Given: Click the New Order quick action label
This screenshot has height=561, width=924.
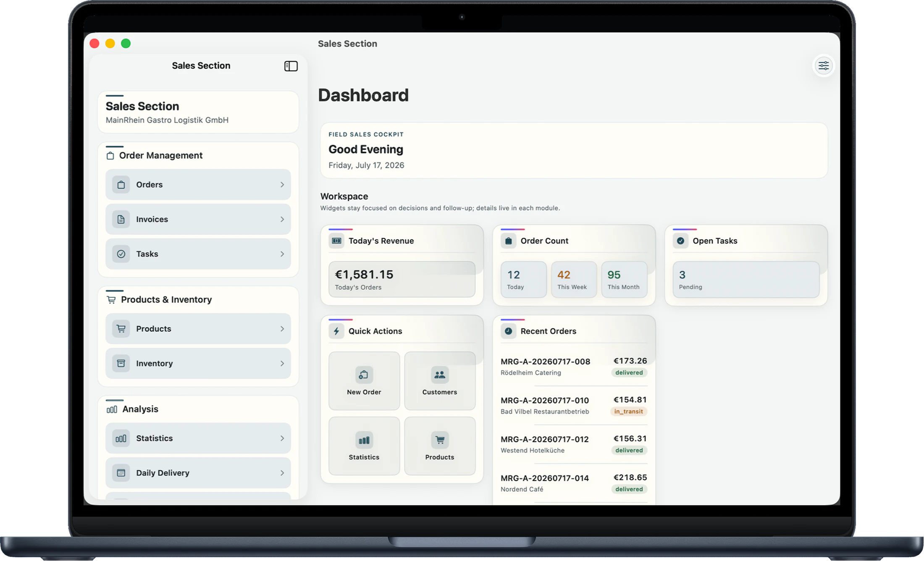Looking at the screenshot, I should (364, 392).
